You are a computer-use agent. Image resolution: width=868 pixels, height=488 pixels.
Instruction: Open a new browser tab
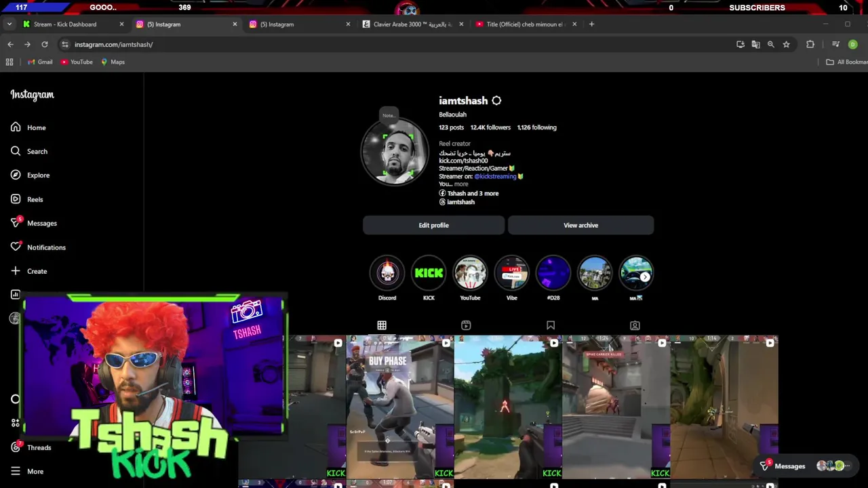591,24
